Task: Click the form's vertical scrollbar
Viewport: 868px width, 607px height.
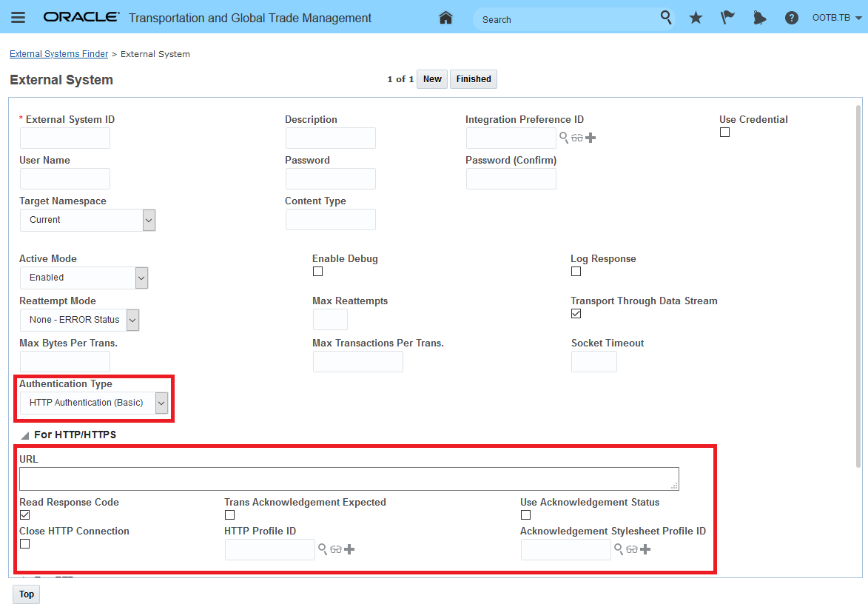Action: pos(858,285)
